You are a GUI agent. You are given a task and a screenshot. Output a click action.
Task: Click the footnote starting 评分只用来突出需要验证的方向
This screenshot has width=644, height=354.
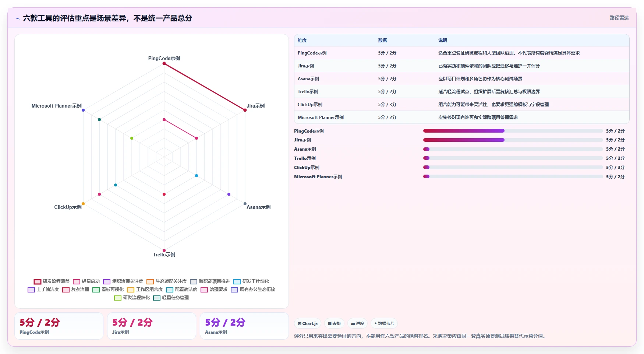click(x=420, y=336)
